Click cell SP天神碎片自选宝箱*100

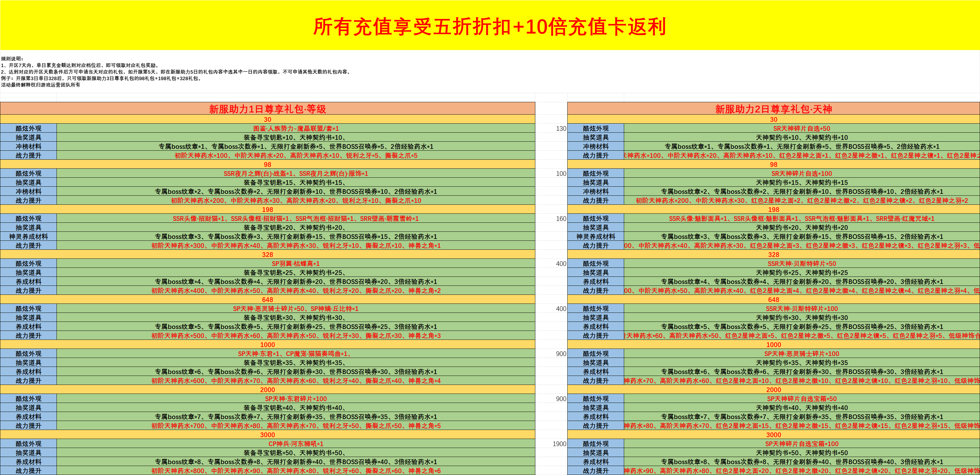point(801,444)
